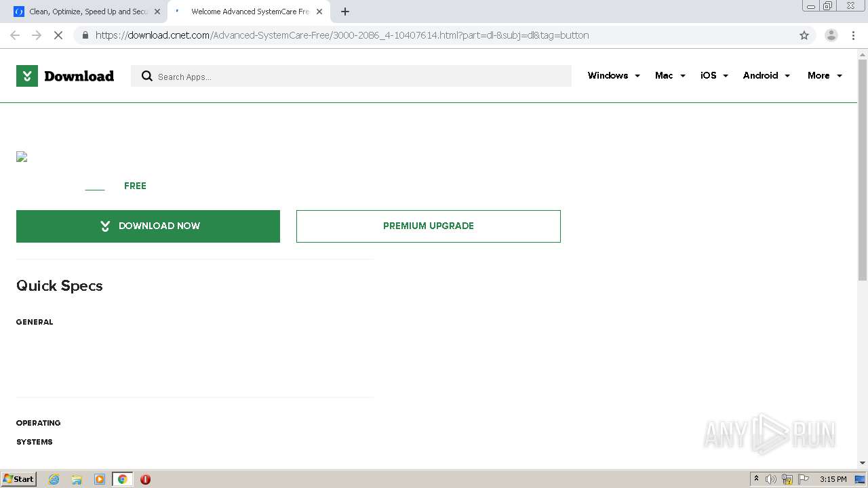The height and width of the screenshot is (488, 868).
Task: Click the broken product image
Action: point(22,157)
